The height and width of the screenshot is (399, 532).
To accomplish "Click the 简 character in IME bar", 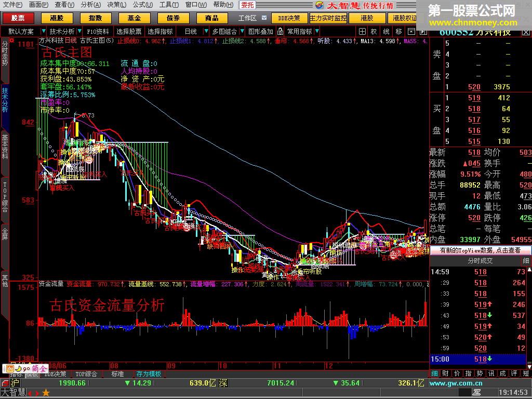I will click(35, 369).
